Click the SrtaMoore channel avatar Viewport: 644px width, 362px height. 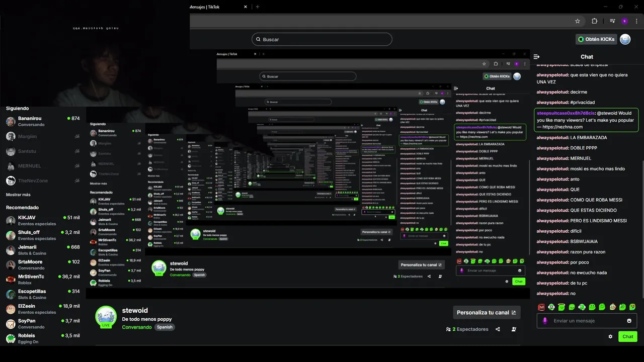click(x=11, y=265)
